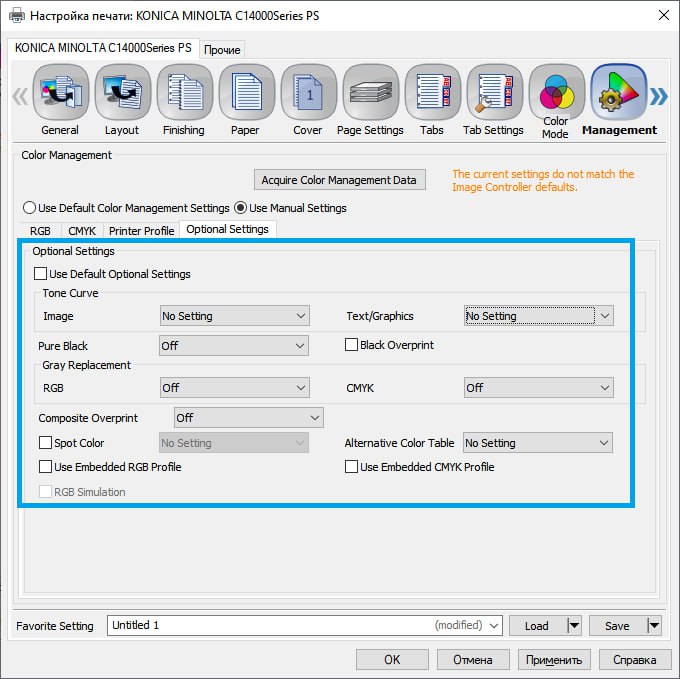Open the Text/Graphics tone curve dropdown
Screen dimensions: 680x679
click(x=539, y=316)
